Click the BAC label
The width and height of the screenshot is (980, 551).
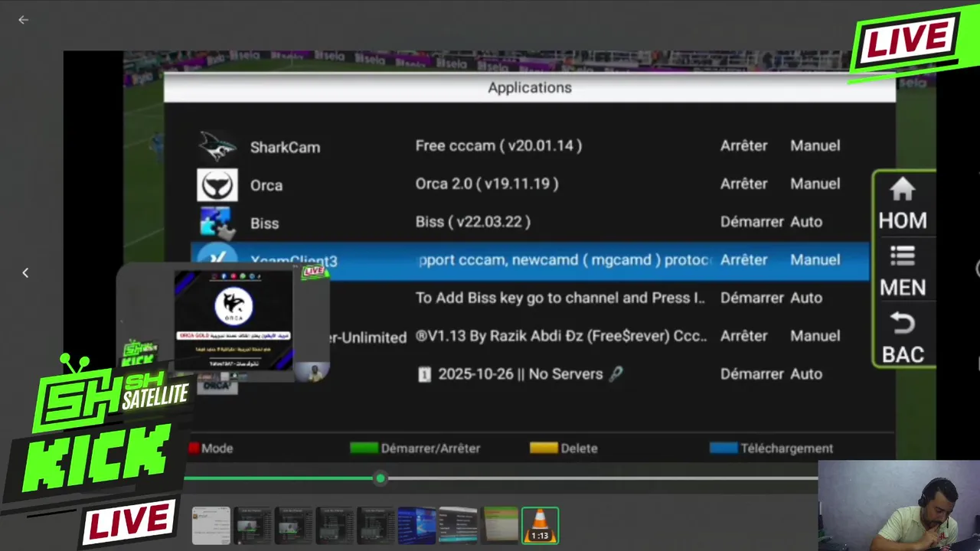point(903,355)
